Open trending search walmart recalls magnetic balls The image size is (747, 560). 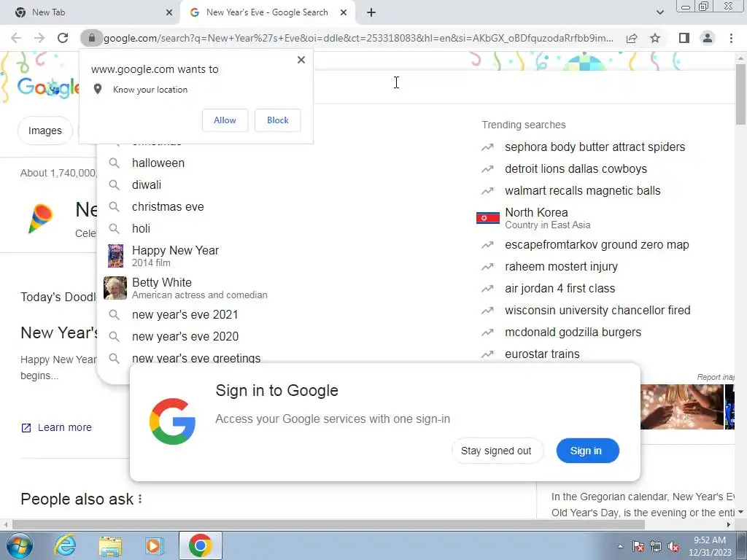[582, 191]
